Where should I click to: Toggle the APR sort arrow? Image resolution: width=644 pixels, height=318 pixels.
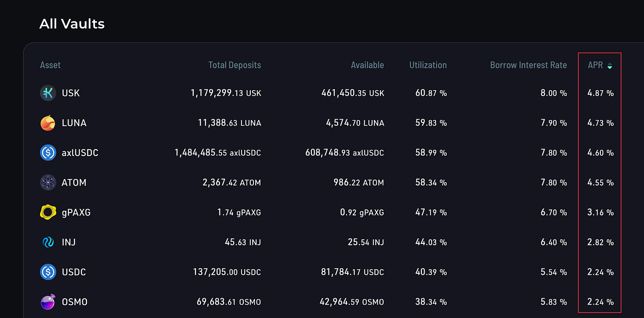coord(609,66)
